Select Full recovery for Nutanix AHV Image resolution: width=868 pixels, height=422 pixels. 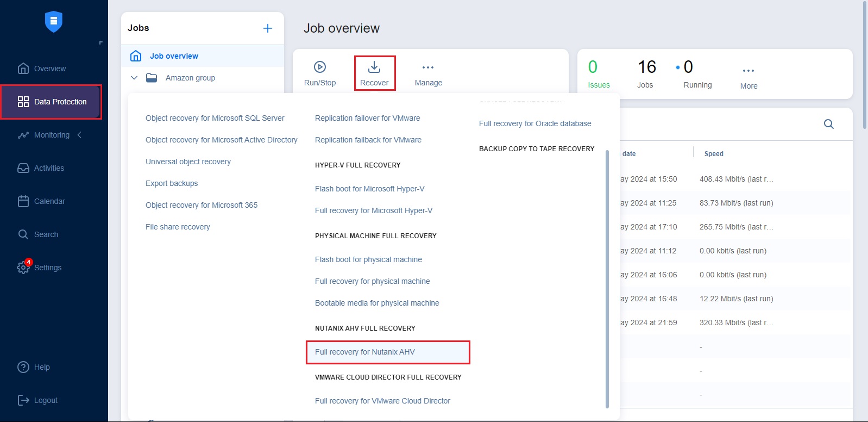(x=364, y=352)
